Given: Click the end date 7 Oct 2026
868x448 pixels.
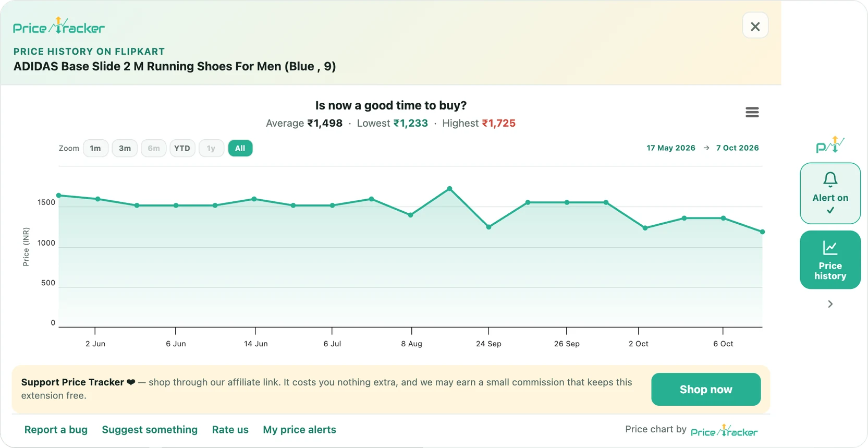Looking at the screenshot, I should (737, 148).
